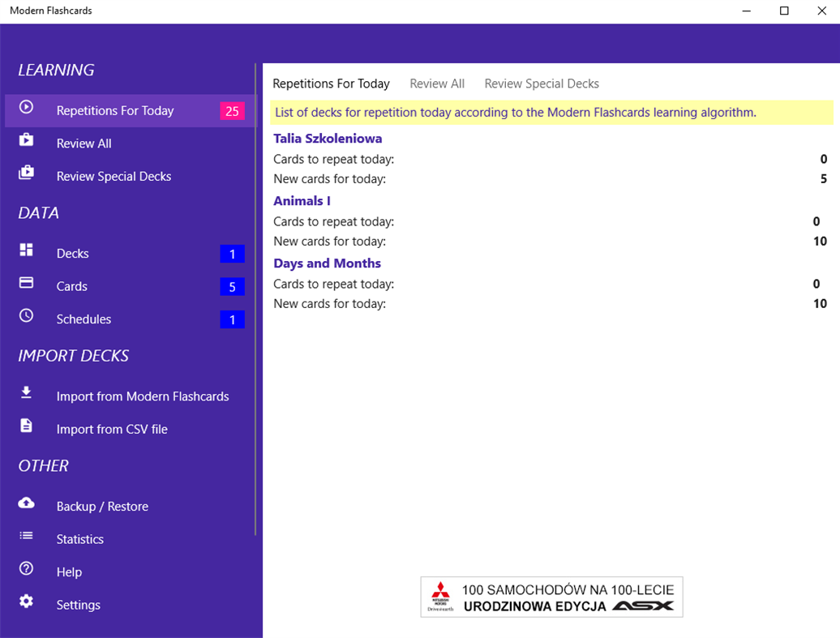Open Schedules using the clock icon
This screenshot has height=638, width=840.
pos(25,316)
